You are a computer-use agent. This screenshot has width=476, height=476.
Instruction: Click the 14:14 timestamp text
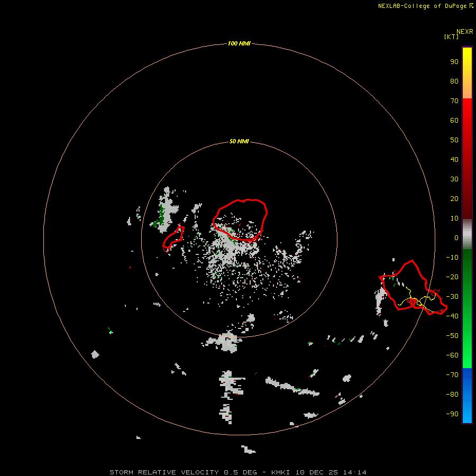(x=354, y=472)
